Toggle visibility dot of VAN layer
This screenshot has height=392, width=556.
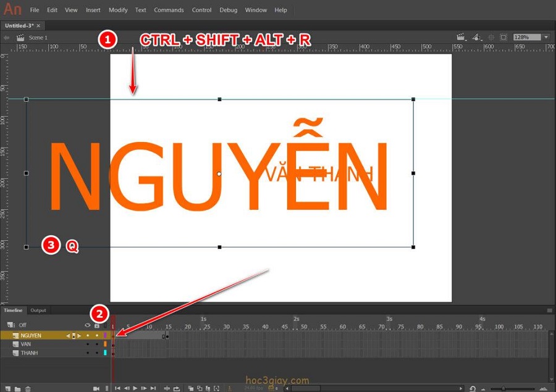click(x=87, y=344)
